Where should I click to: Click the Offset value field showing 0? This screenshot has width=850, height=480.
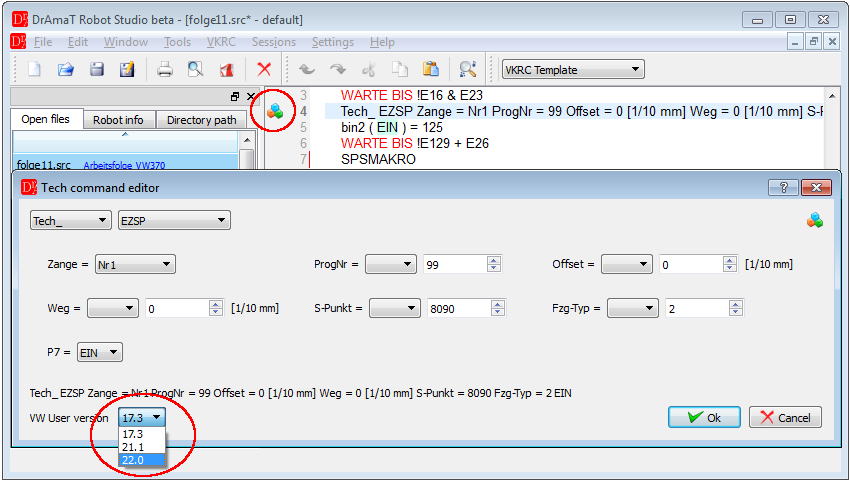click(x=691, y=265)
